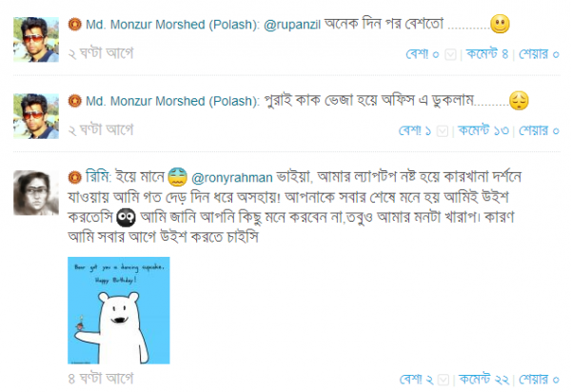Screen dimensions: 571x392
Task: Click the orange badge icon beside রিমি's name
Action: 74,177
